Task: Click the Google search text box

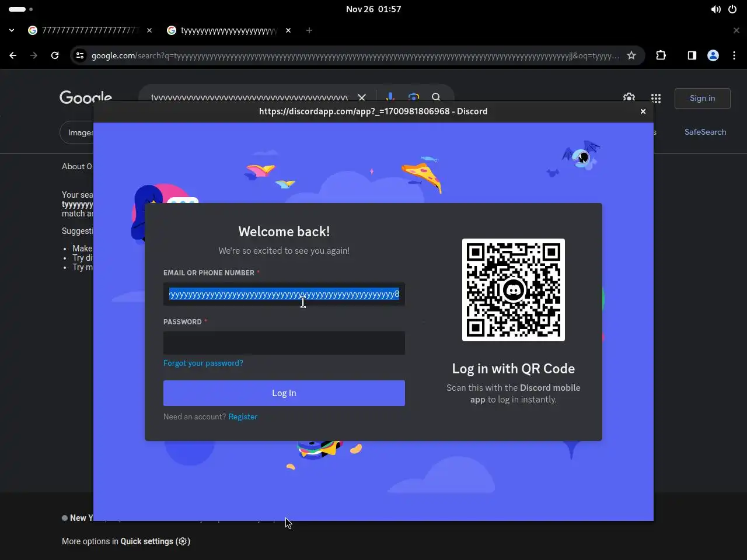Action: pyautogui.click(x=249, y=97)
